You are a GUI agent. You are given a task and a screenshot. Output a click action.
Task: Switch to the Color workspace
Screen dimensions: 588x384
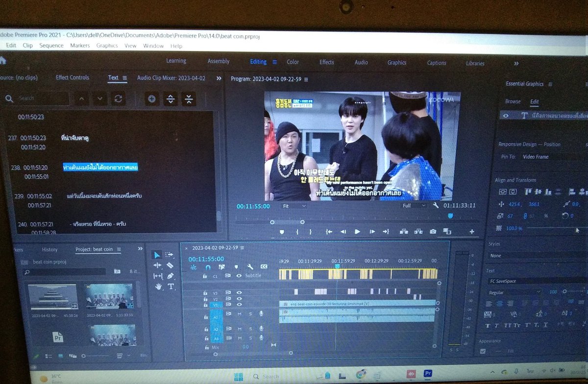pos(293,62)
